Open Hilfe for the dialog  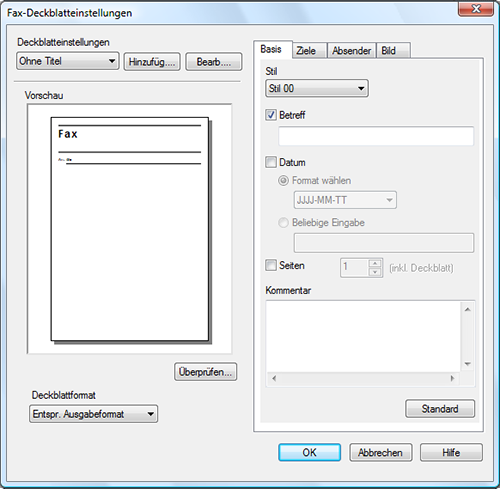pyautogui.click(x=451, y=452)
